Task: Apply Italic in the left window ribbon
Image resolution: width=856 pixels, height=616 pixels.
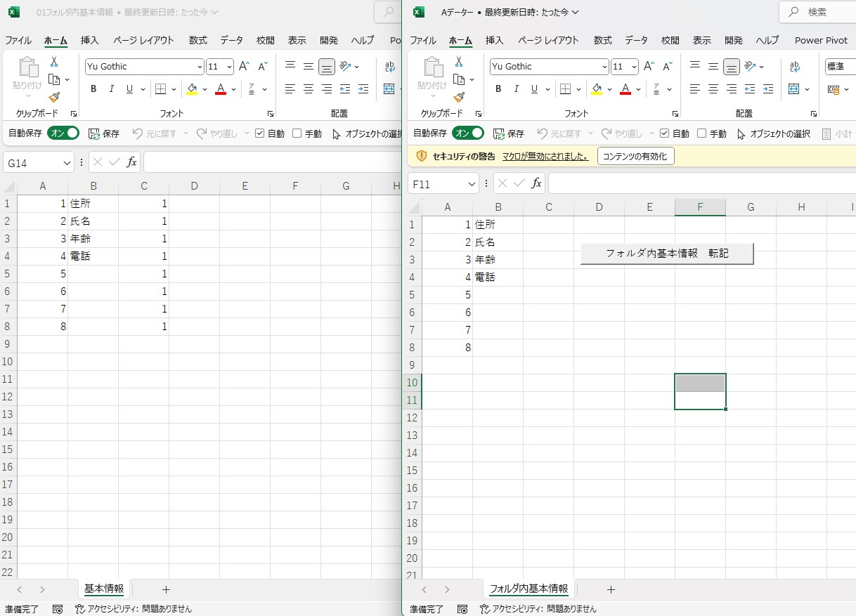Action: [111, 89]
